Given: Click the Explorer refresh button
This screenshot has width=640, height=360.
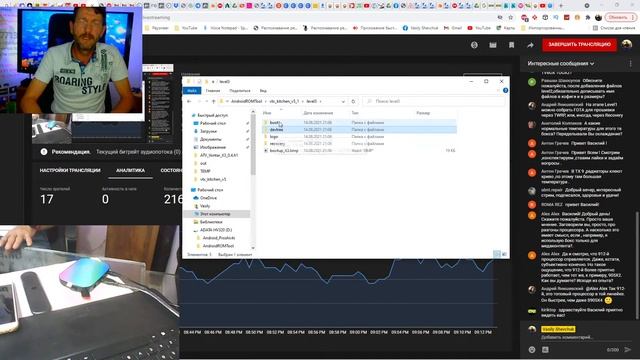Looking at the screenshot, I should pos(353,101).
